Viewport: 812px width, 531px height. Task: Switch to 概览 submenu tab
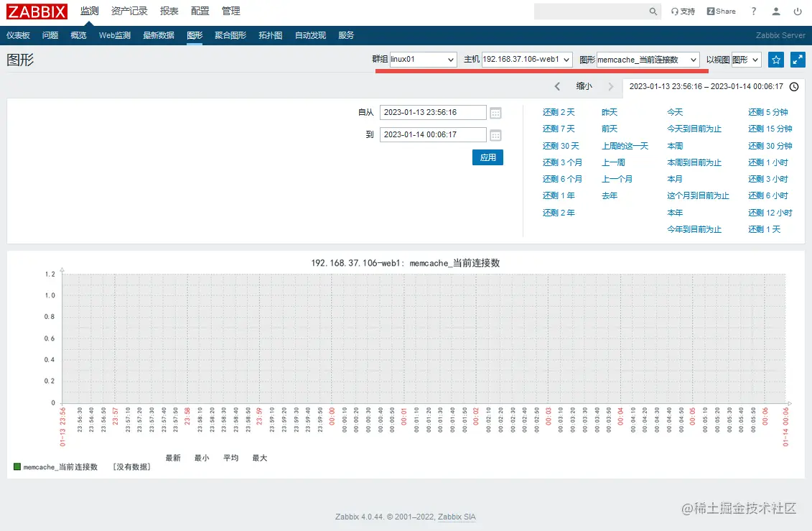(x=79, y=35)
